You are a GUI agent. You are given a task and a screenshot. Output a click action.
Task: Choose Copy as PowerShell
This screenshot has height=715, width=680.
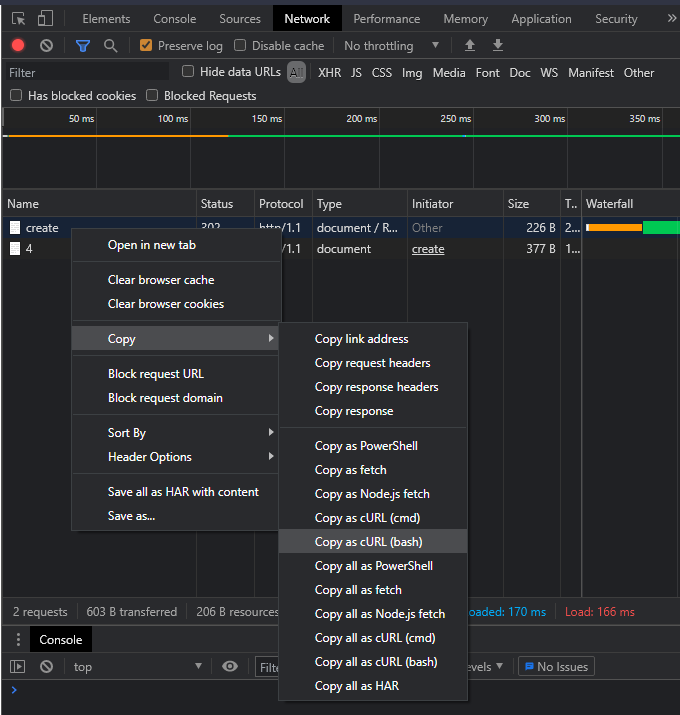373,446
